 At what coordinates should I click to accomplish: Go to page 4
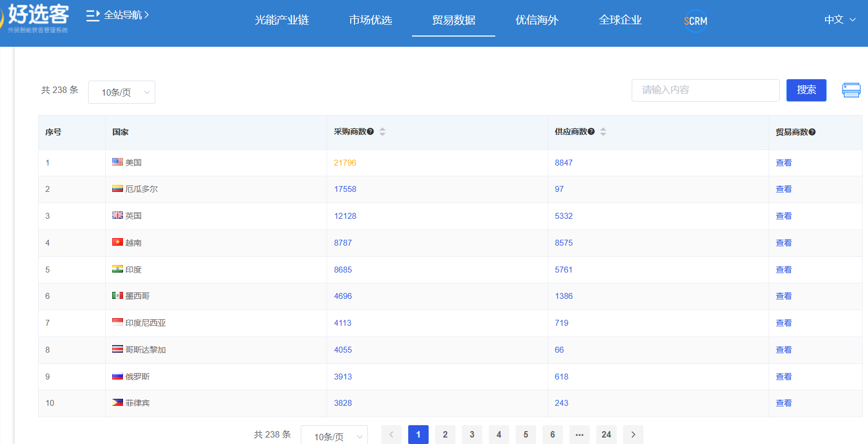point(499,434)
